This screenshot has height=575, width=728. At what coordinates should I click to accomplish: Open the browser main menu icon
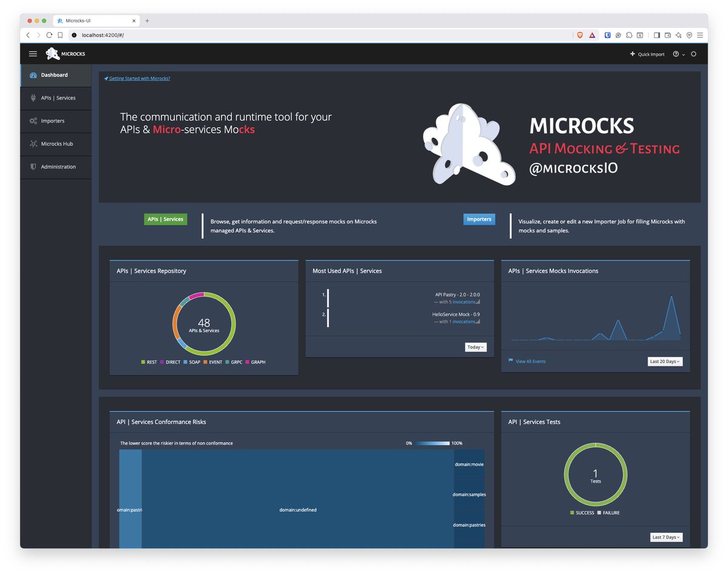tap(700, 35)
